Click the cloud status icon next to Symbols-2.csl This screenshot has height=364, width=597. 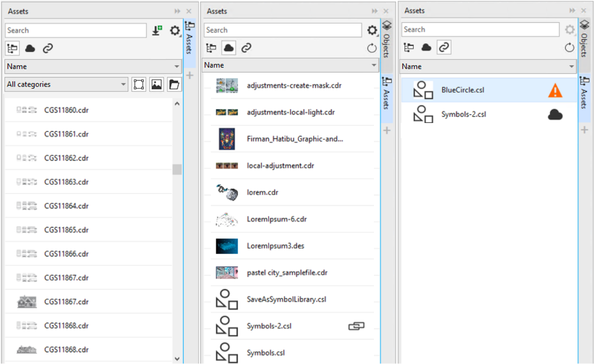(555, 115)
